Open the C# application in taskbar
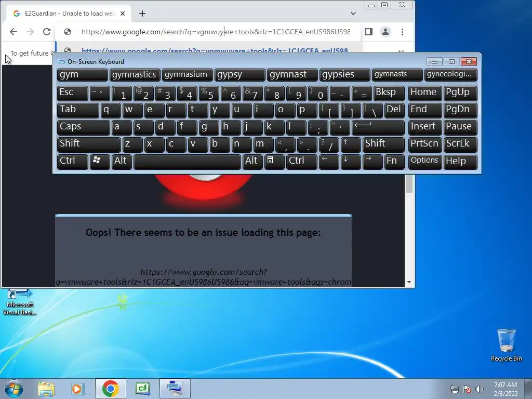 142,389
